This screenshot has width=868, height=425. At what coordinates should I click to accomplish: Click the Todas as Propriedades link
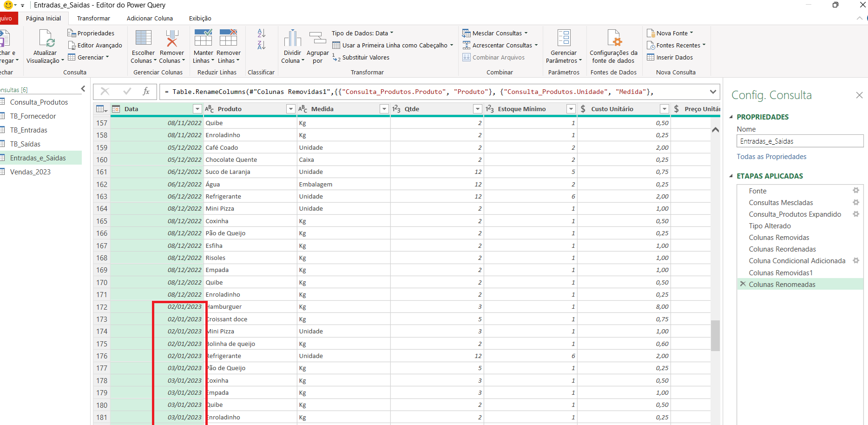pos(771,156)
